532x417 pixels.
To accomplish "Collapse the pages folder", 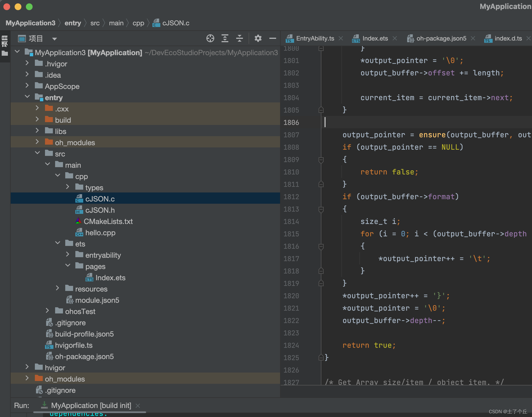I will pyautogui.click(x=67, y=266).
